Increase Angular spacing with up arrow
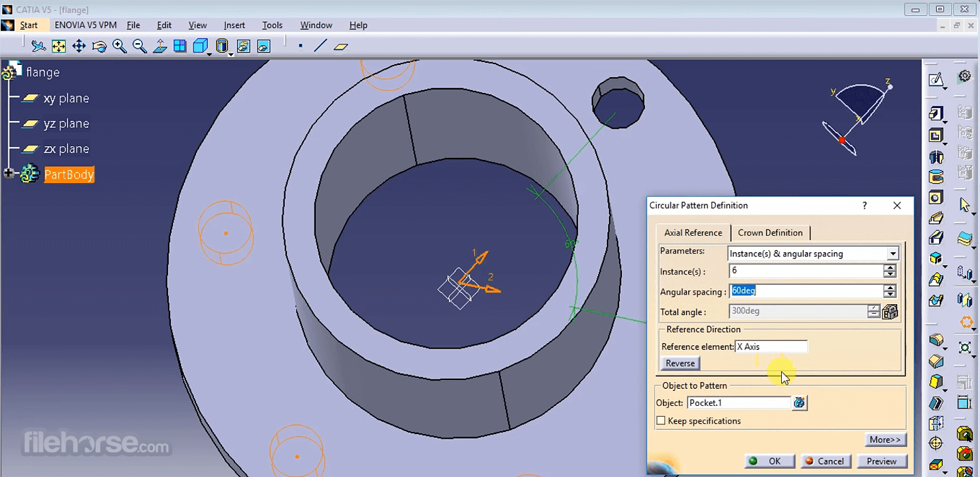This screenshot has width=980, height=477. (x=889, y=288)
